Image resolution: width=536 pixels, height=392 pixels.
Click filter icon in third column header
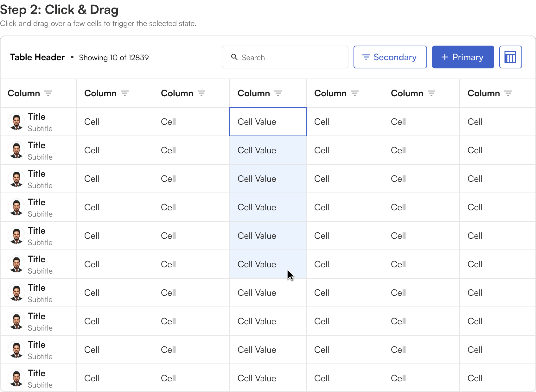(x=201, y=93)
